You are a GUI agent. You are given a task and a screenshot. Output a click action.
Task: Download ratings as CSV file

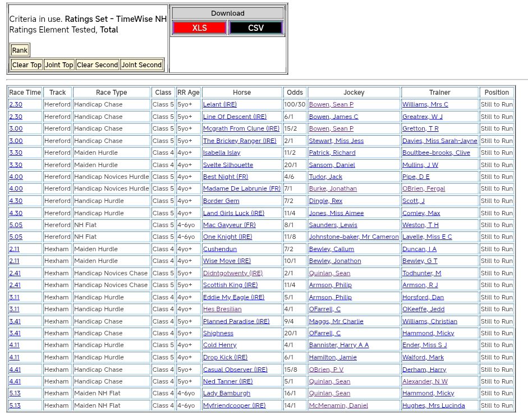256,28
